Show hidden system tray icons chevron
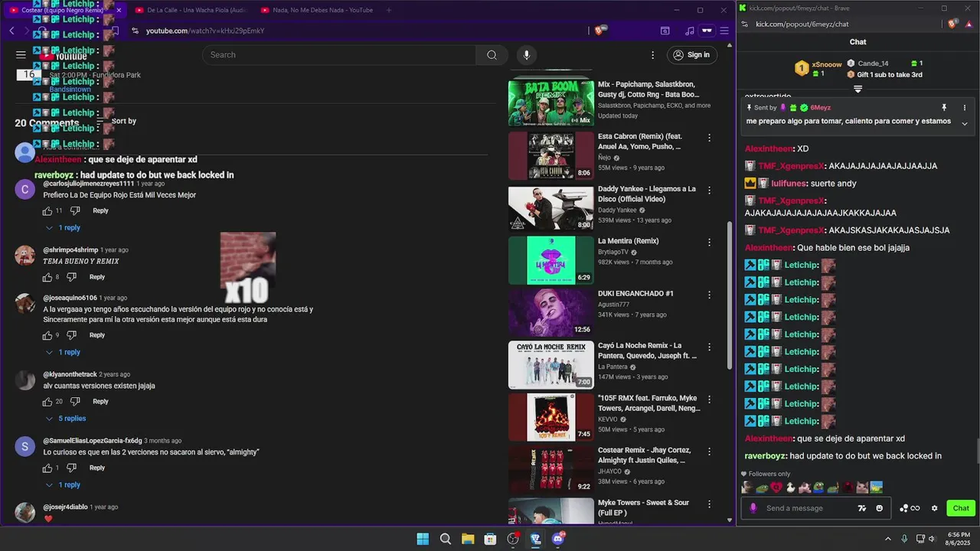 [x=887, y=539]
